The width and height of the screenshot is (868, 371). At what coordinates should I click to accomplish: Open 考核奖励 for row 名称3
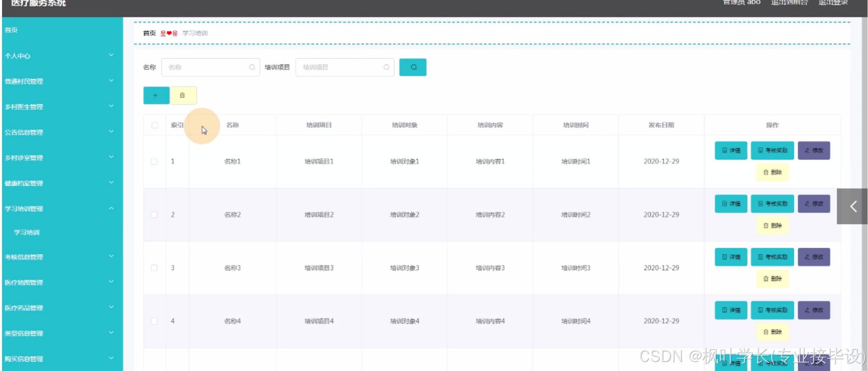772,257
